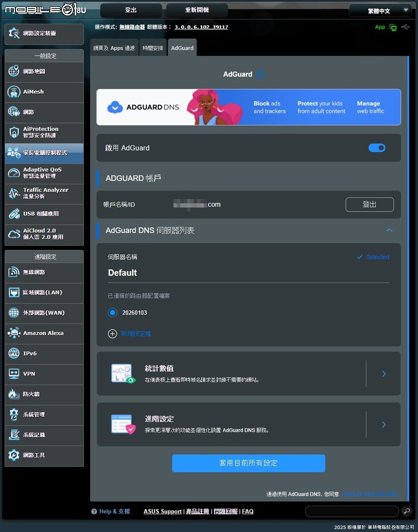Open the AiProtection shield icon

coord(14,132)
